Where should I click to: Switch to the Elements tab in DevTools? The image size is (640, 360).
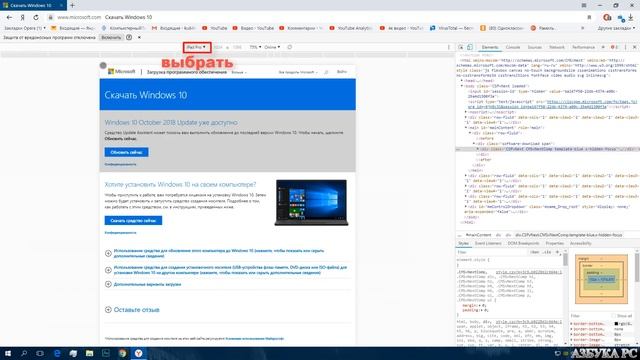[x=490, y=47]
